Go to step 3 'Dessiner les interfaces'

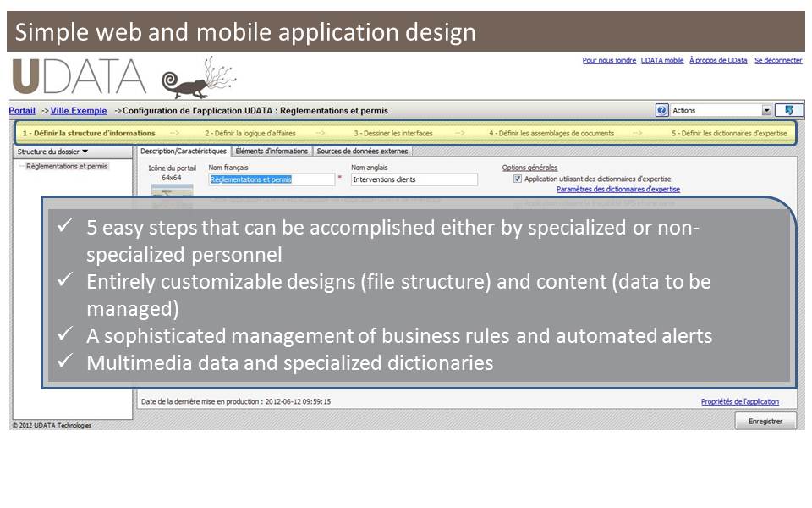coord(393,133)
